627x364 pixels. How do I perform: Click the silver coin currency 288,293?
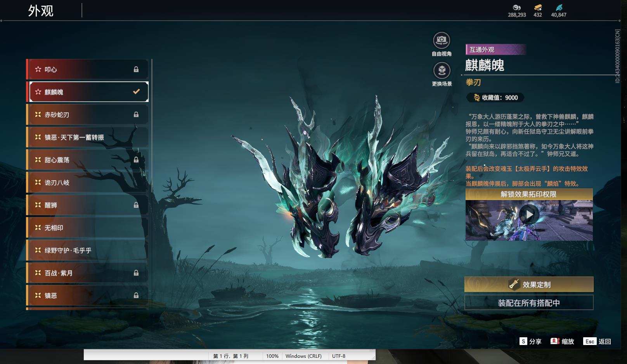tap(517, 11)
